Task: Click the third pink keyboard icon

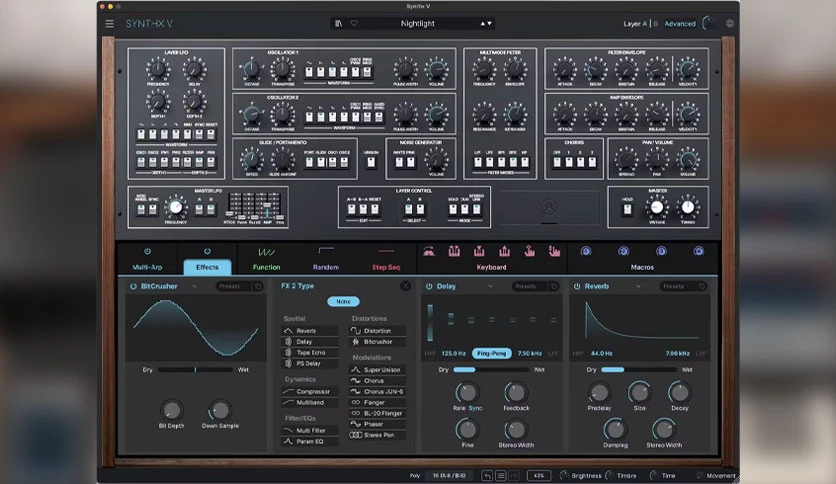Action: point(479,251)
